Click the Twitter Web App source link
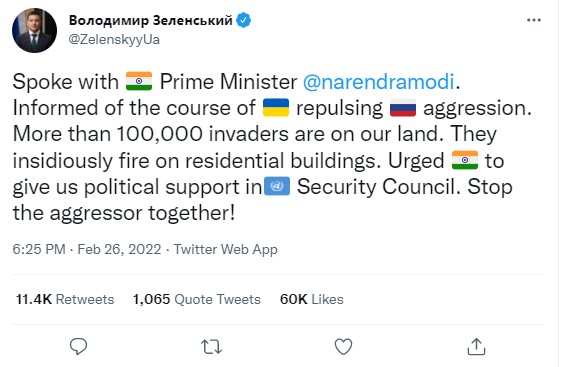561x367 pixels. [x=225, y=249]
